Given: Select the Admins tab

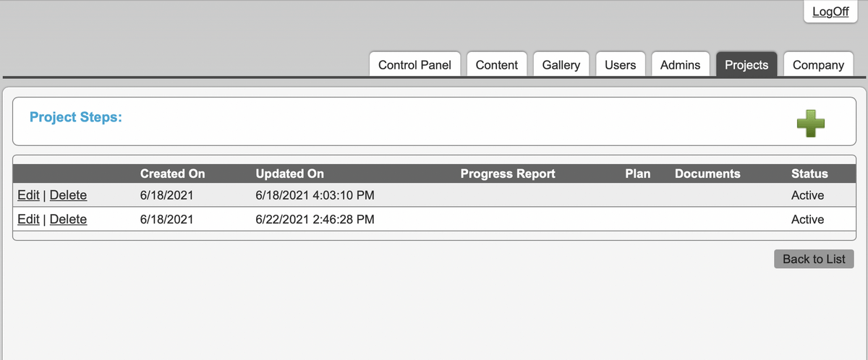Looking at the screenshot, I should tap(680, 65).
